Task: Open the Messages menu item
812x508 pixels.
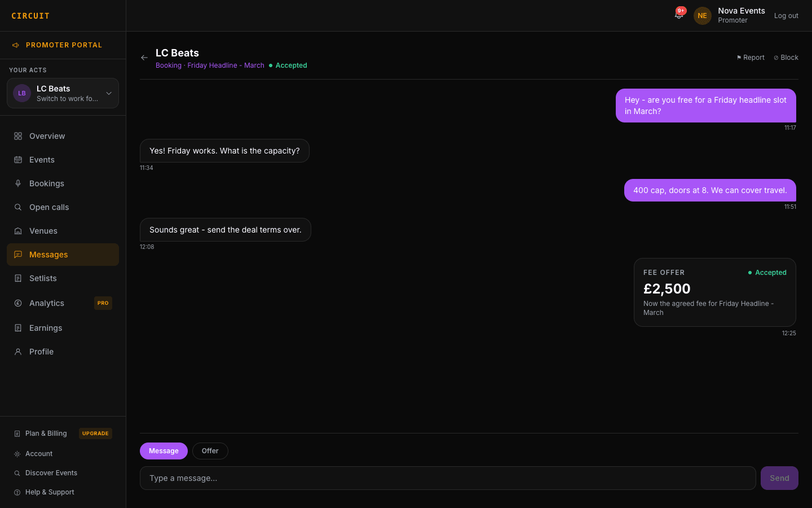Action: click(x=63, y=255)
